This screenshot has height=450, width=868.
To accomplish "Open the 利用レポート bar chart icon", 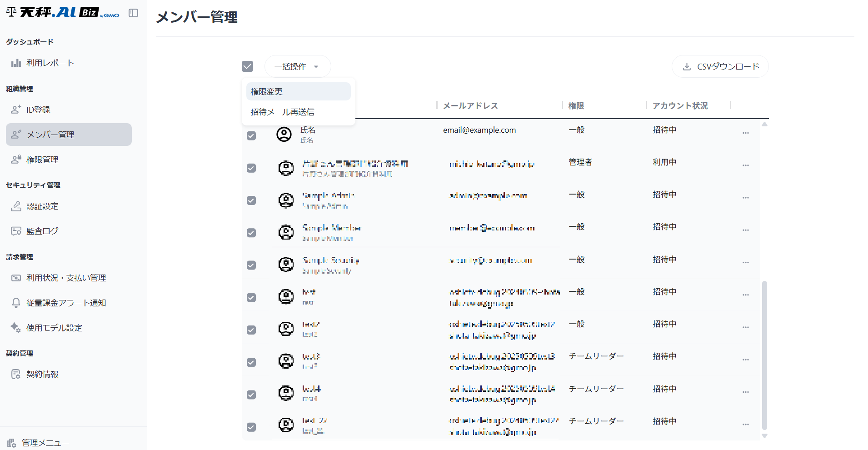I will [16, 63].
